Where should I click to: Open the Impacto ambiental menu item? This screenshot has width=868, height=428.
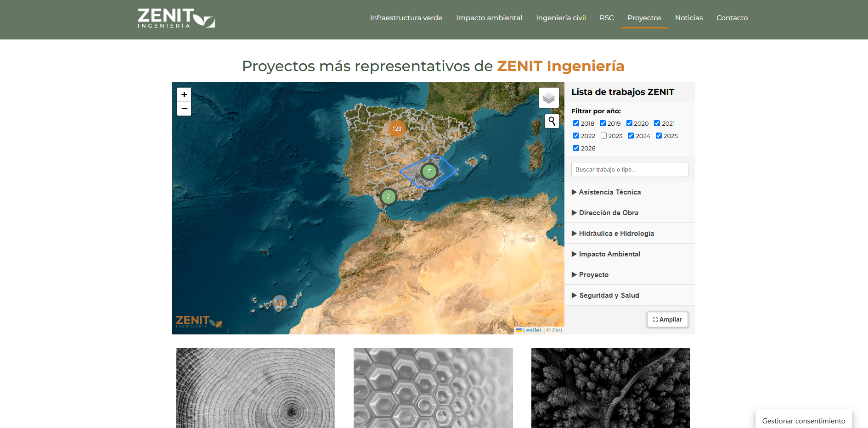pos(489,18)
